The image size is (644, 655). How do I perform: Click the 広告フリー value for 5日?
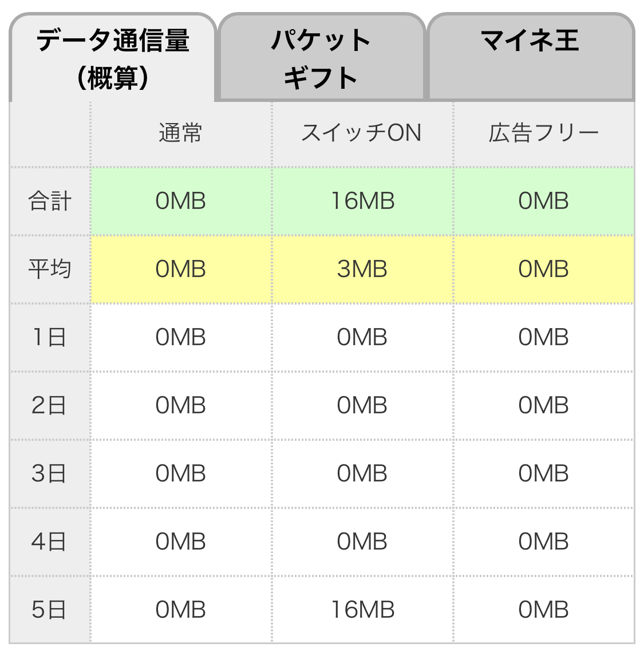(x=543, y=610)
